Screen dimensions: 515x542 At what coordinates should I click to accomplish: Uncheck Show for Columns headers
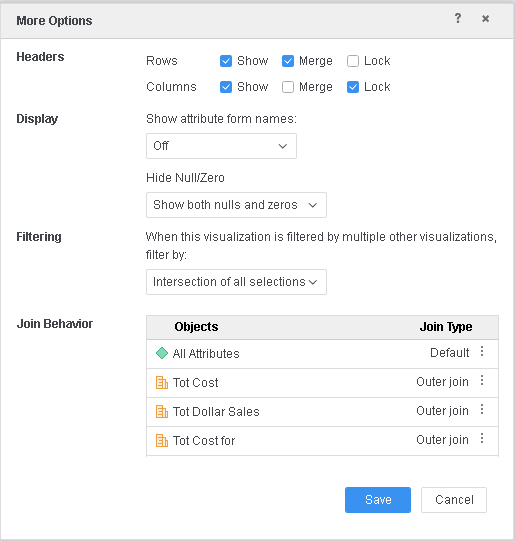[226, 87]
